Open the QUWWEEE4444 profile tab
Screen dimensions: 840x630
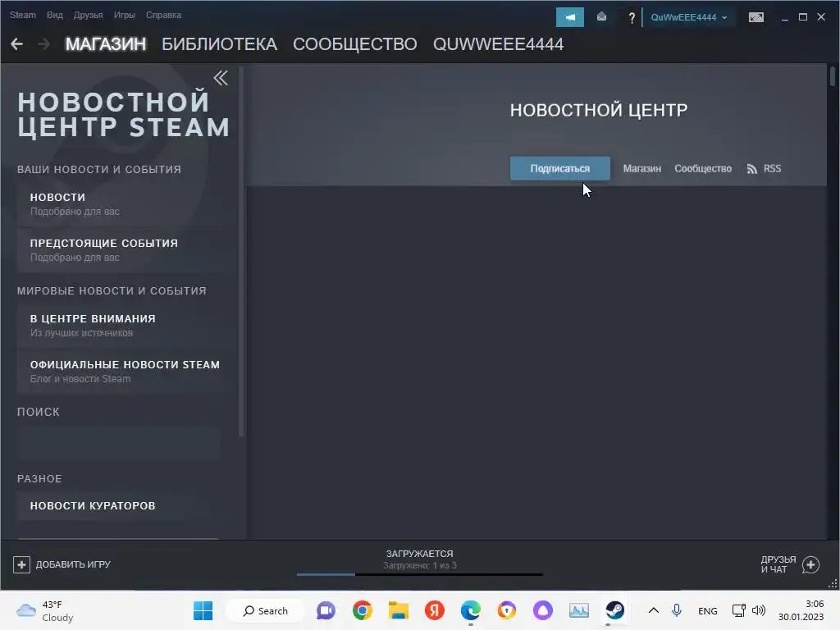498,44
